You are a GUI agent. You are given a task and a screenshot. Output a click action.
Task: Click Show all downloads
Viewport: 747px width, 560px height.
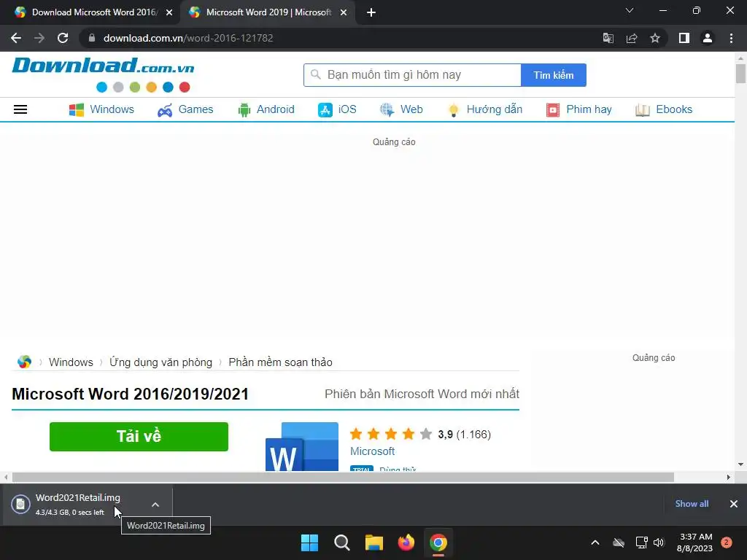coord(692,504)
